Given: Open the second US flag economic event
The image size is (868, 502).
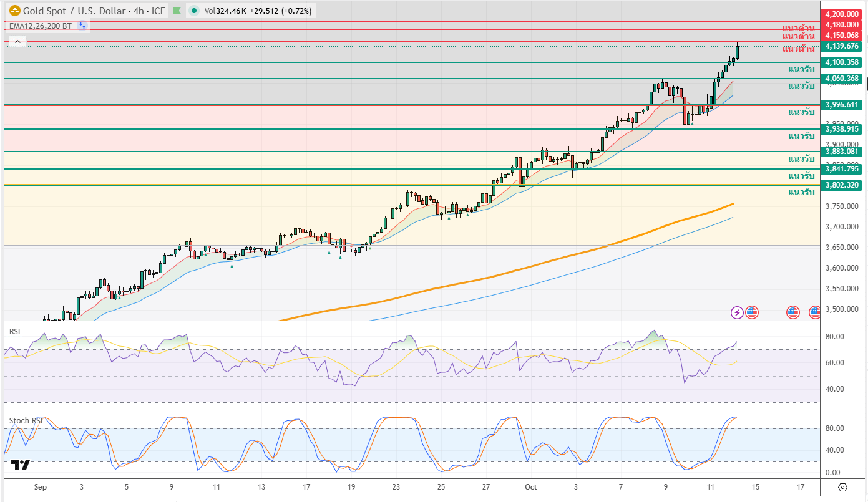Looking at the screenshot, I should 793,312.
